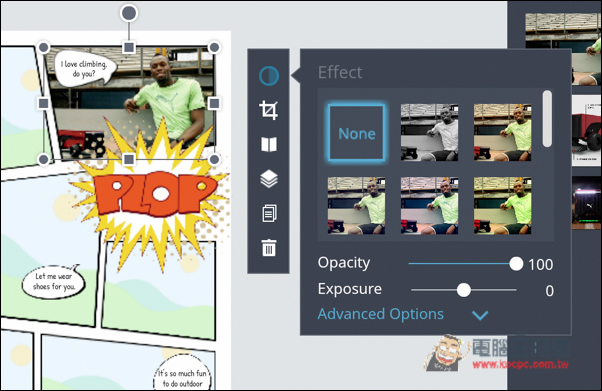Click the rotation handle above the photo
Viewport: 602px width, 391px height.
[129, 13]
